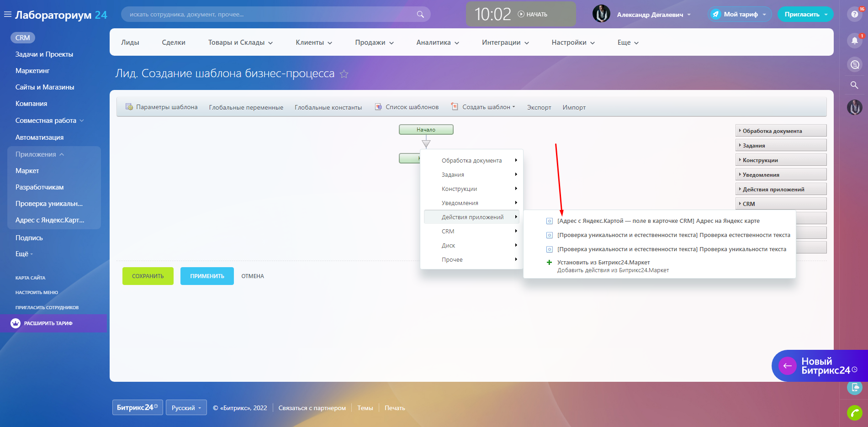Click the Сохранить button

click(x=148, y=276)
